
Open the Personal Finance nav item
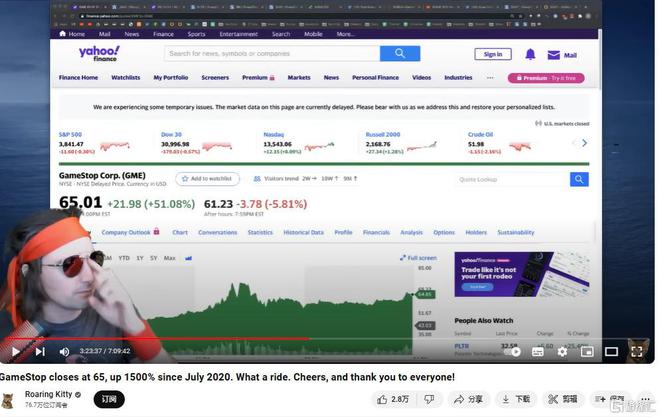coord(375,78)
